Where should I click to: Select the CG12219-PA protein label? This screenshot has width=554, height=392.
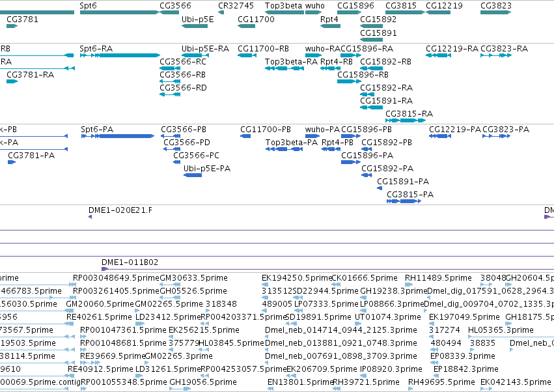[x=454, y=130]
